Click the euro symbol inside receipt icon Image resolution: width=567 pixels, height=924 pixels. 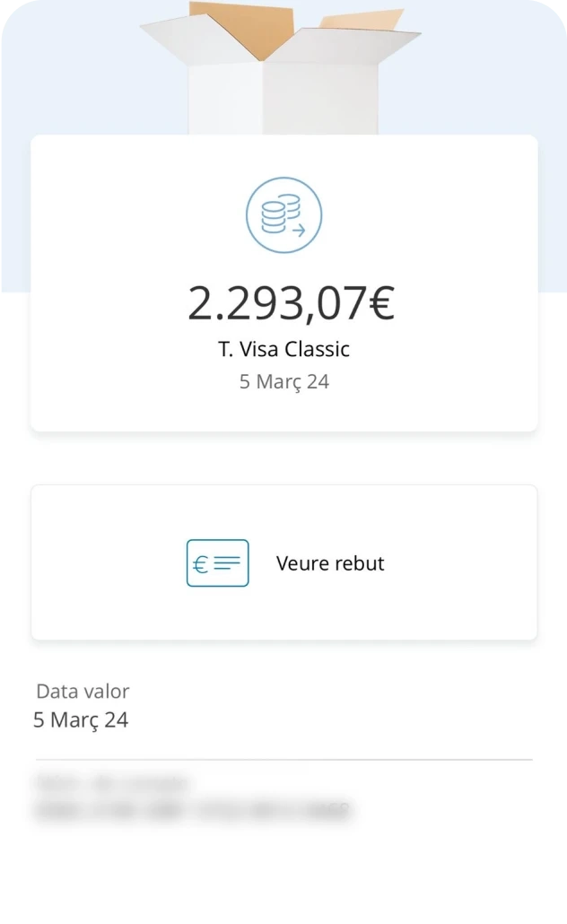pyautogui.click(x=201, y=564)
